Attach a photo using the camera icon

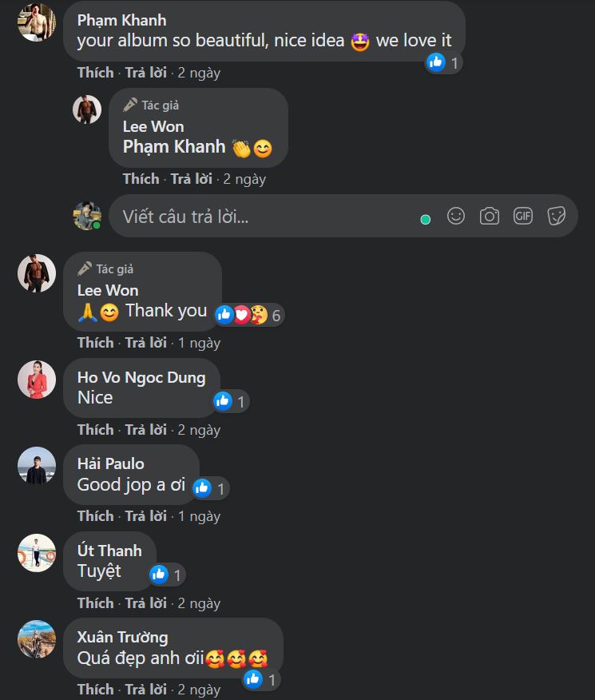[490, 216]
